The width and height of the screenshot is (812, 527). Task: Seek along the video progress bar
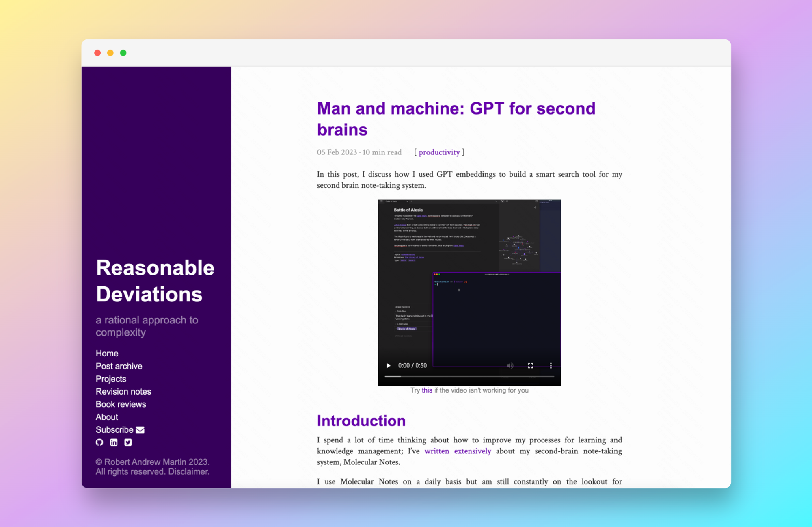[469, 377]
